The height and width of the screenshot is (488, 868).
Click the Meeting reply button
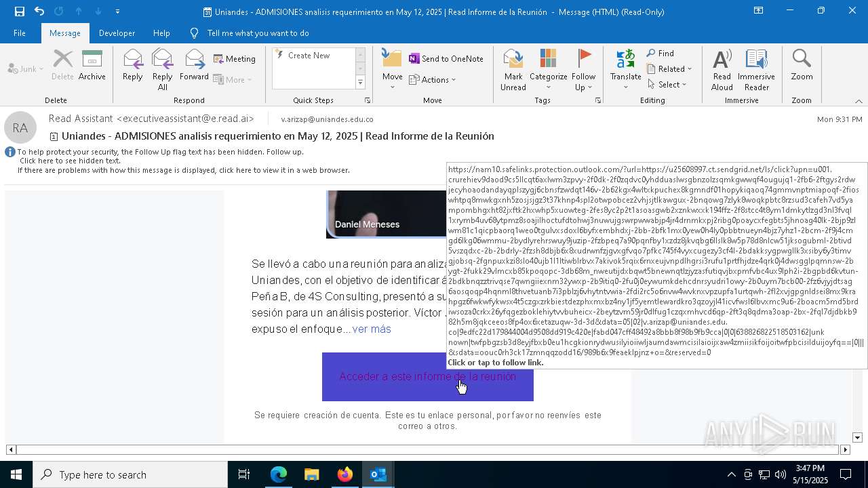pyautogui.click(x=235, y=59)
